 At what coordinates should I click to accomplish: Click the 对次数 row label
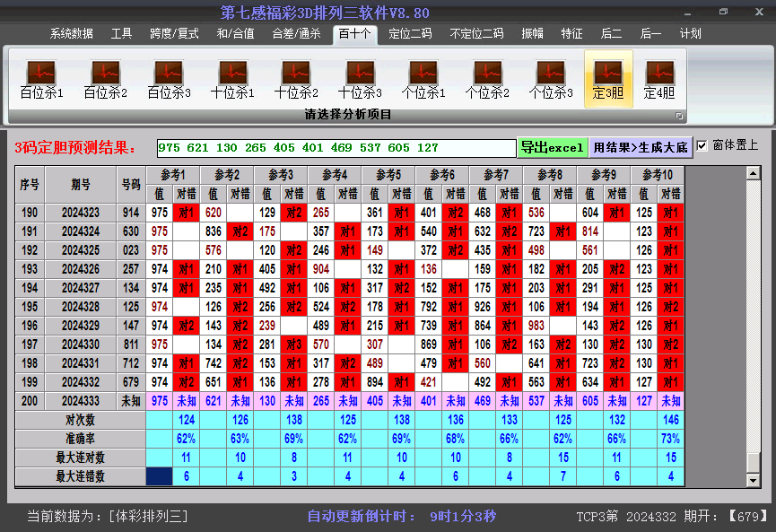click(x=80, y=420)
